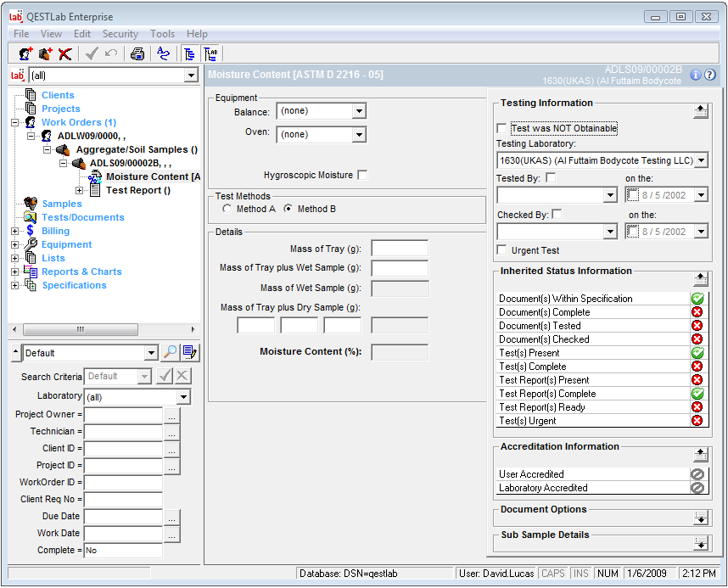Check 'Test was NOT Obtainable' box
Viewport: 728px width, 588px height.
(x=502, y=129)
